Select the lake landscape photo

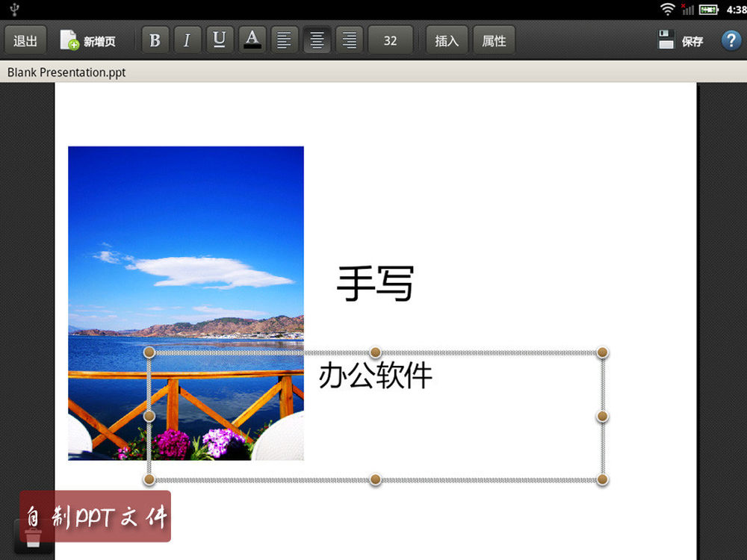[x=186, y=303]
